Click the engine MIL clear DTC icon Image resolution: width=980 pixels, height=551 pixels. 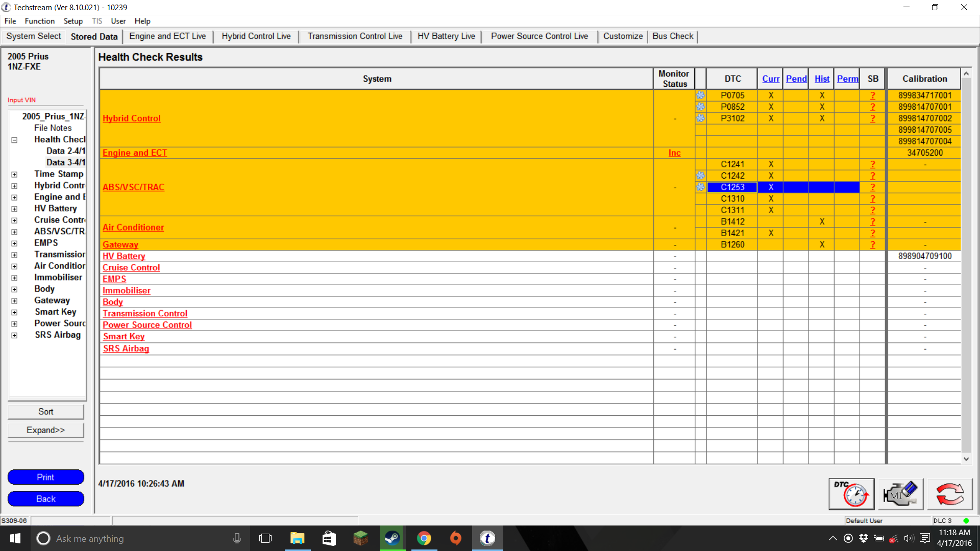pyautogui.click(x=900, y=494)
